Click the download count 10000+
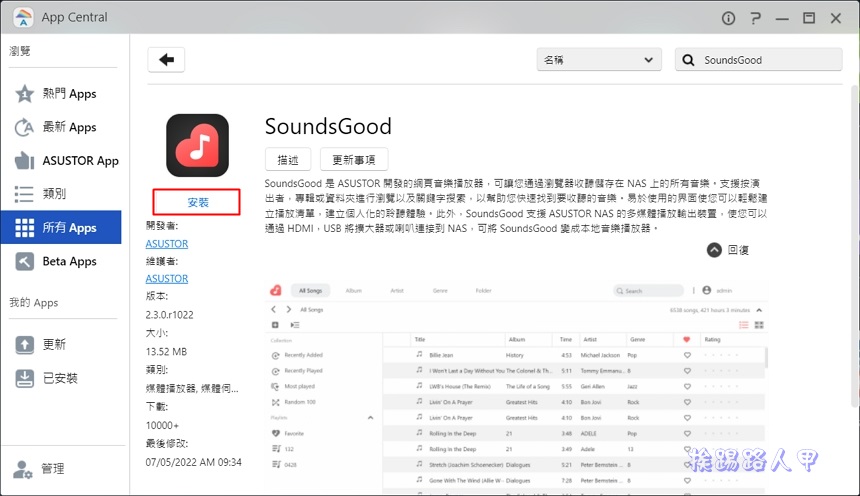The image size is (860, 496). click(x=162, y=425)
